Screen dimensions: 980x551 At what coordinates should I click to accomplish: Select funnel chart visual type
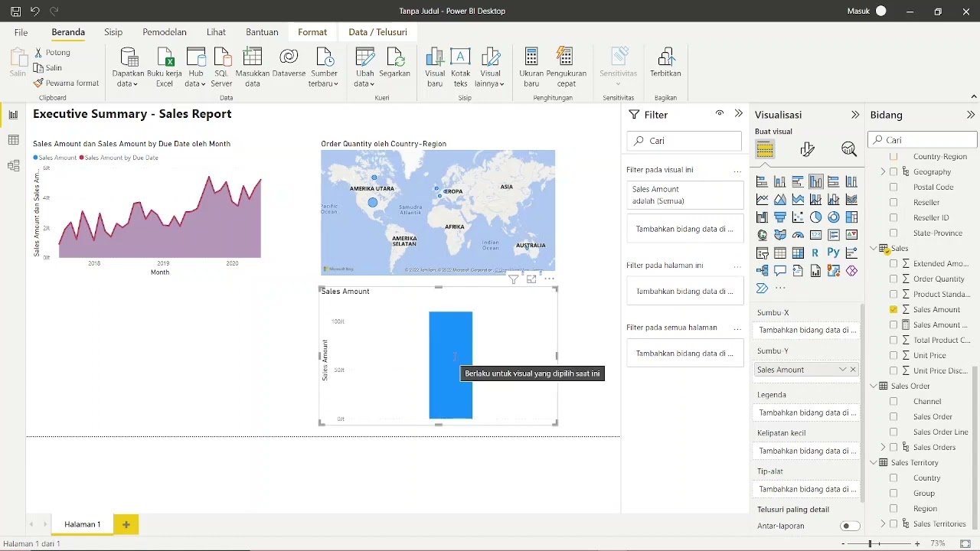[x=780, y=217]
